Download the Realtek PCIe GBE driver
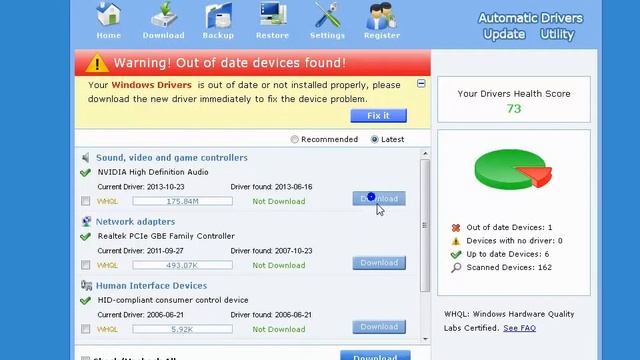Viewport: 640px width, 360px height. pos(379,263)
